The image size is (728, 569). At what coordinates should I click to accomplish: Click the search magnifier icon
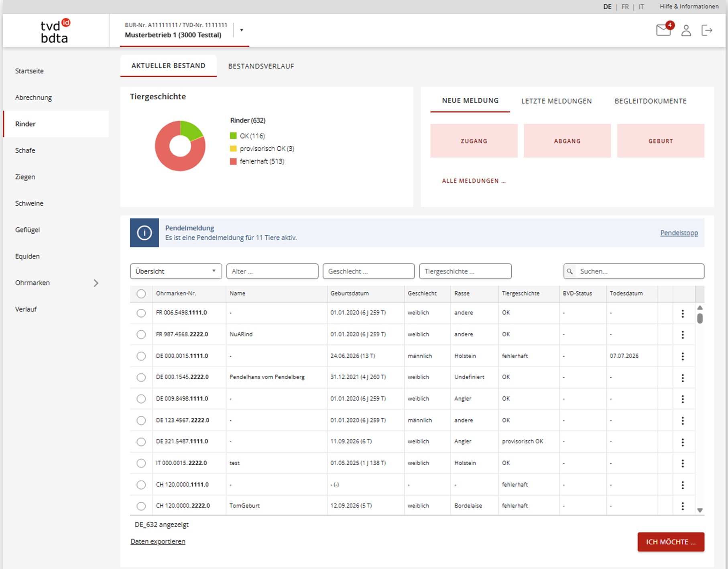click(x=569, y=271)
